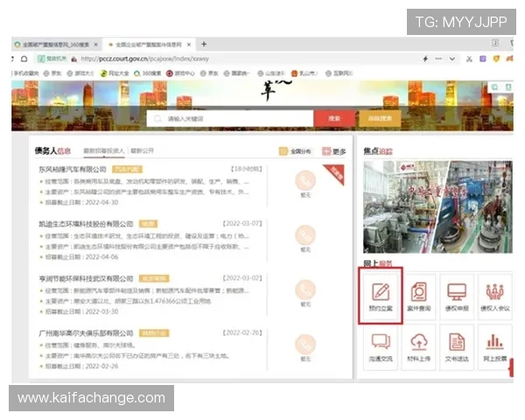
Task: Click the browser home icon
Action: (x=24, y=59)
